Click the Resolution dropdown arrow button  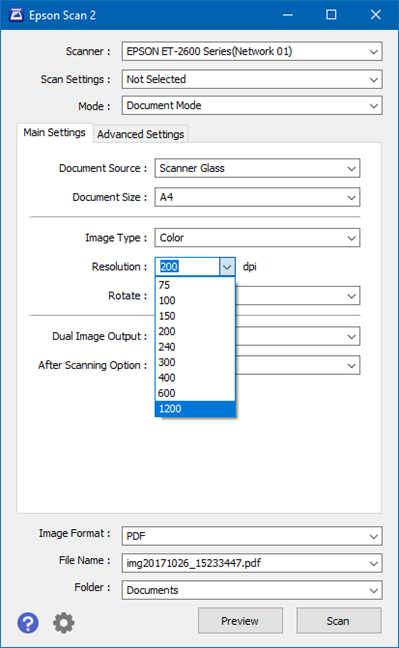point(227,267)
